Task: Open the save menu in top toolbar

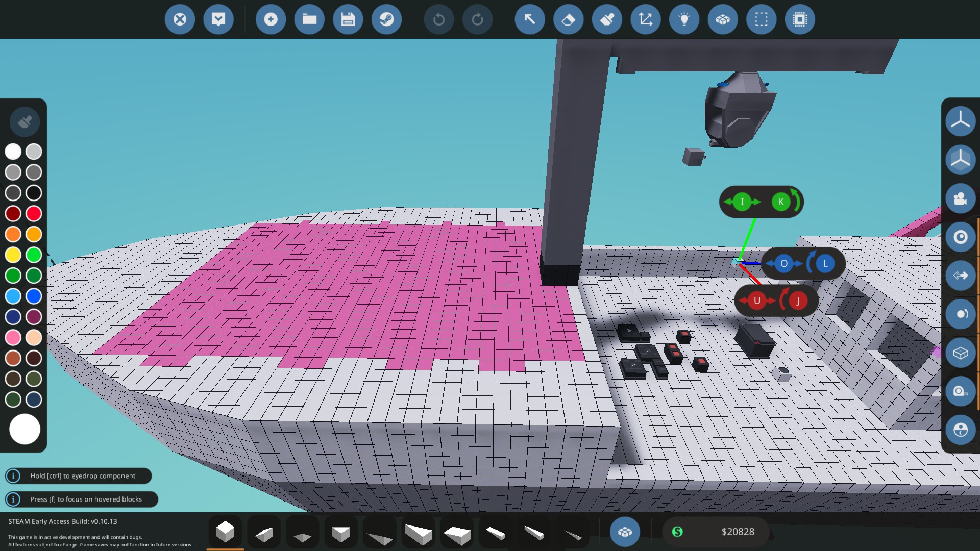Action: pyautogui.click(x=348, y=19)
